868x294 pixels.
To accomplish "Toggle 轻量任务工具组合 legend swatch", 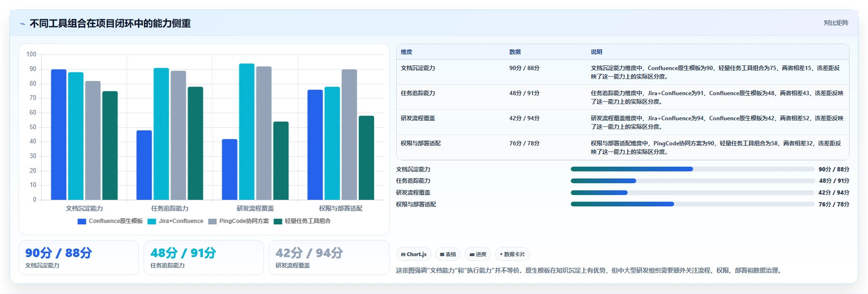I will 278,221.
